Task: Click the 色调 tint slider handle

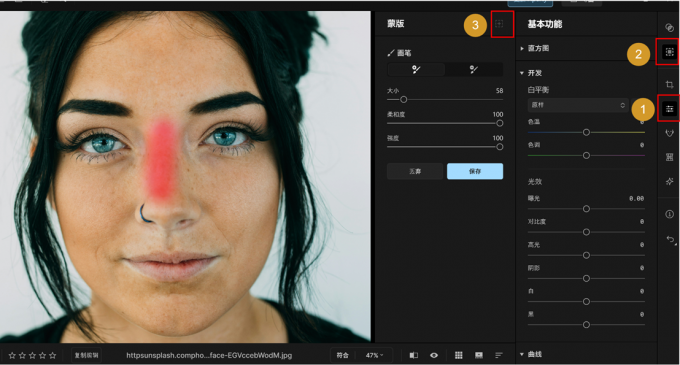Action: (586, 155)
